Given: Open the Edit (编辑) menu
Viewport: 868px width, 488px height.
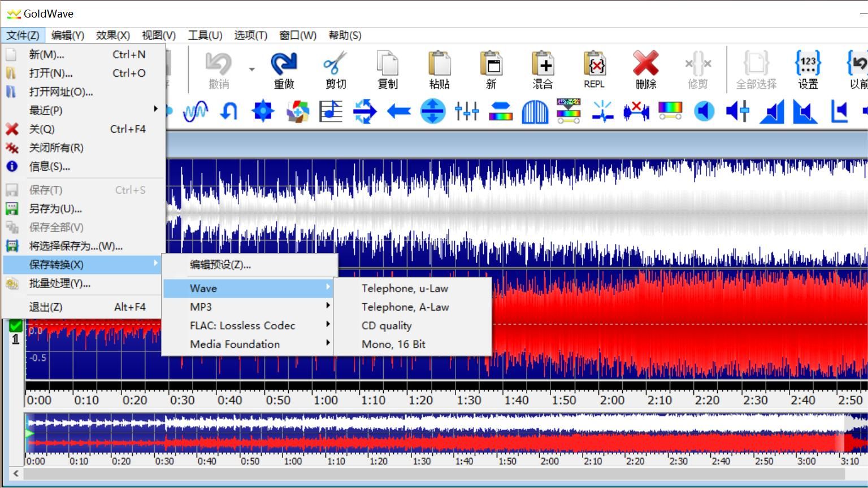Looking at the screenshot, I should click(68, 35).
